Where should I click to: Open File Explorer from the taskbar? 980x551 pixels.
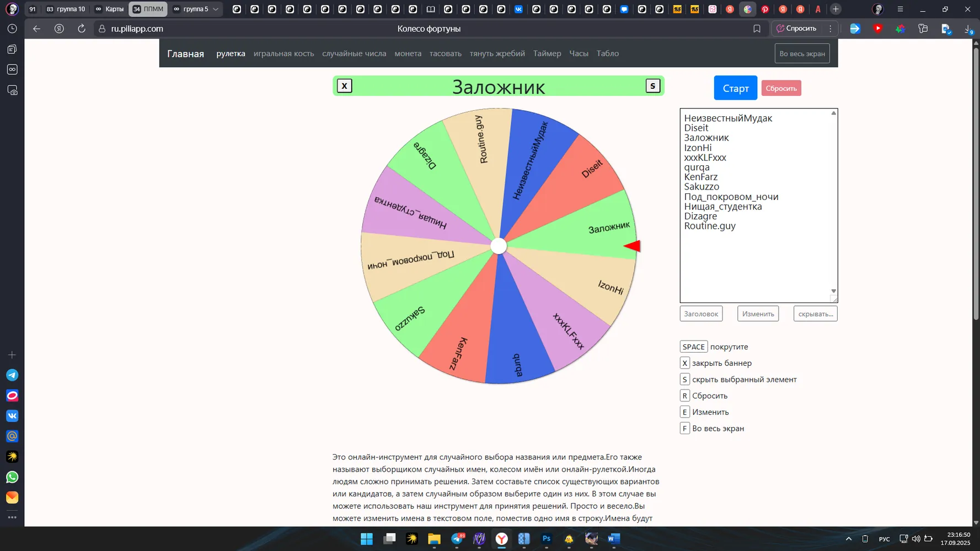[x=434, y=539]
